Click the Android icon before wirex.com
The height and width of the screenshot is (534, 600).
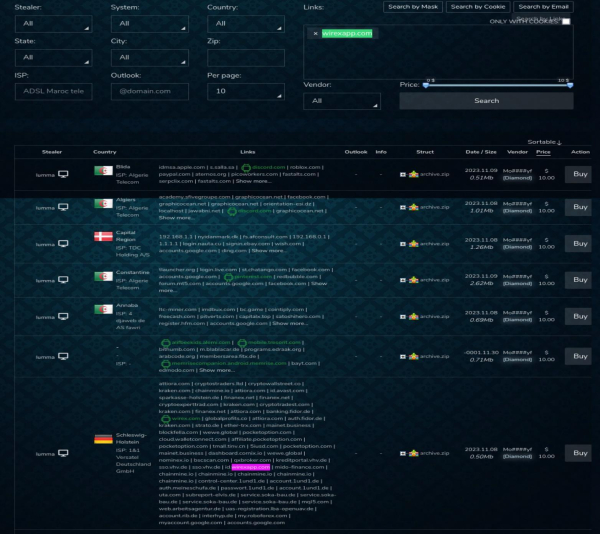click(166, 418)
